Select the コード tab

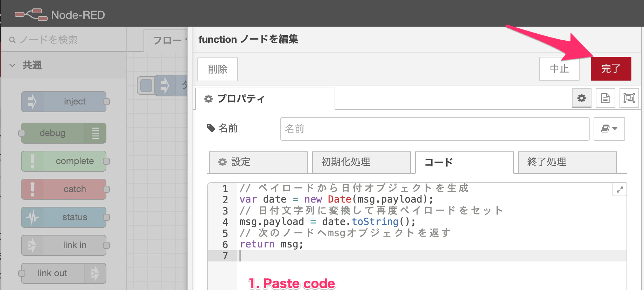pyautogui.click(x=464, y=163)
